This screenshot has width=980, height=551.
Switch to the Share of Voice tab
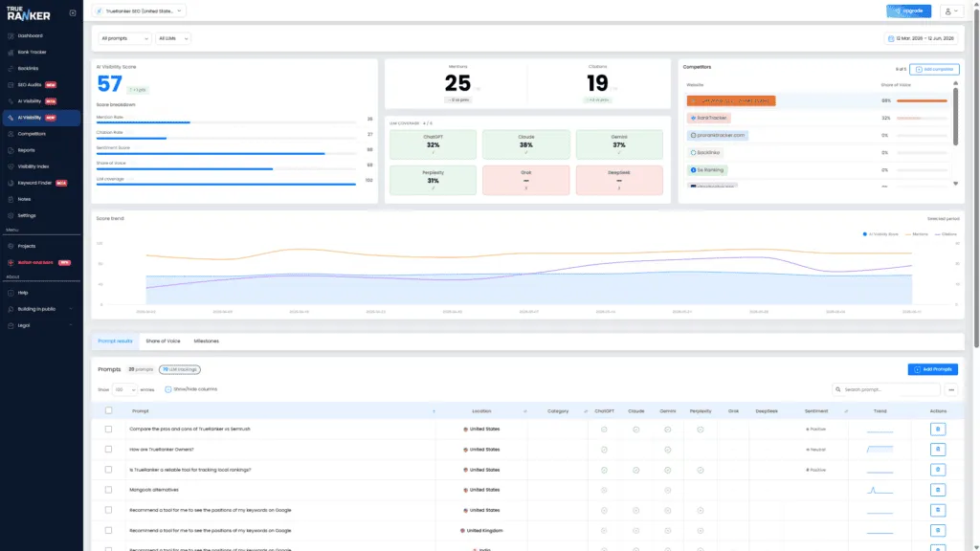pos(163,342)
